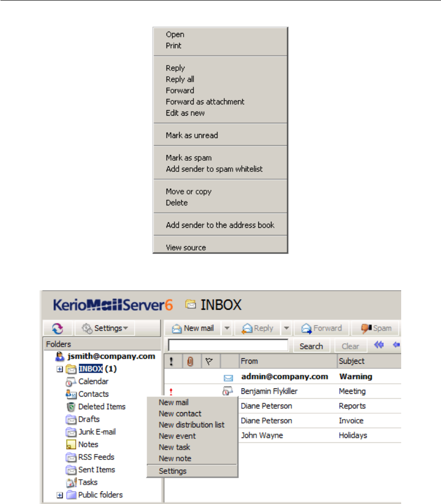
Task: Click the Contacts folder icon
Action: pyautogui.click(x=71, y=394)
